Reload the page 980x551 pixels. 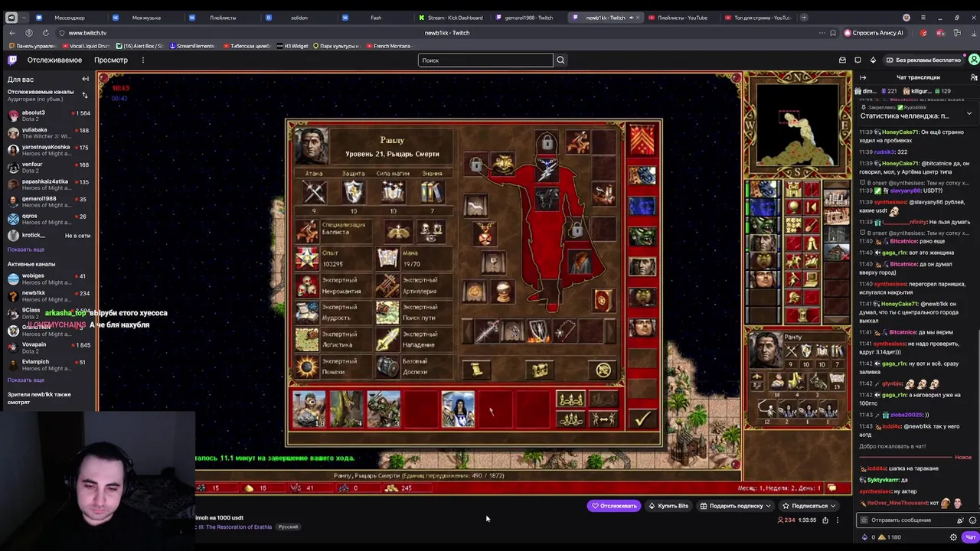(x=46, y=33)
